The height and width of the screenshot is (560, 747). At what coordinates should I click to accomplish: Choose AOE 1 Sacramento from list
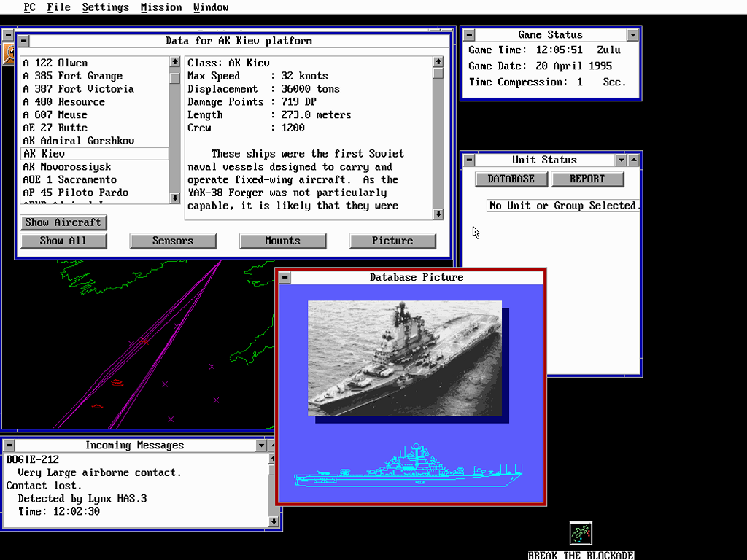click(69, 180)
